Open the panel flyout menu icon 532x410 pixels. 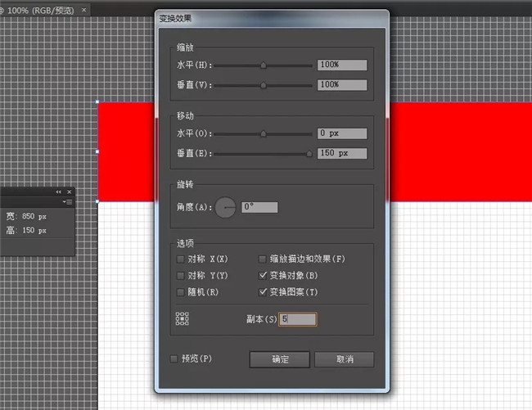pyautogui.click(x=68, y=201)
